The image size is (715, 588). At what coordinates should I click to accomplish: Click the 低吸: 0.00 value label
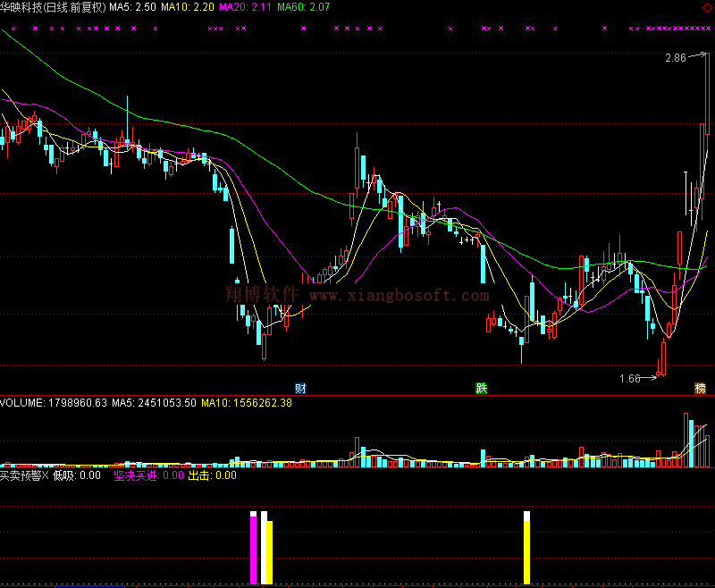(77, 475)
